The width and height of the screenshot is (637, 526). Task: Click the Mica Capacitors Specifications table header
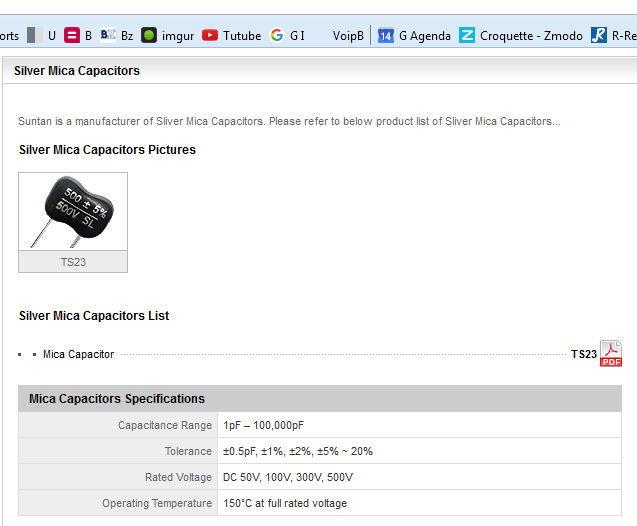pyautogui.click(x=117, y=398)
